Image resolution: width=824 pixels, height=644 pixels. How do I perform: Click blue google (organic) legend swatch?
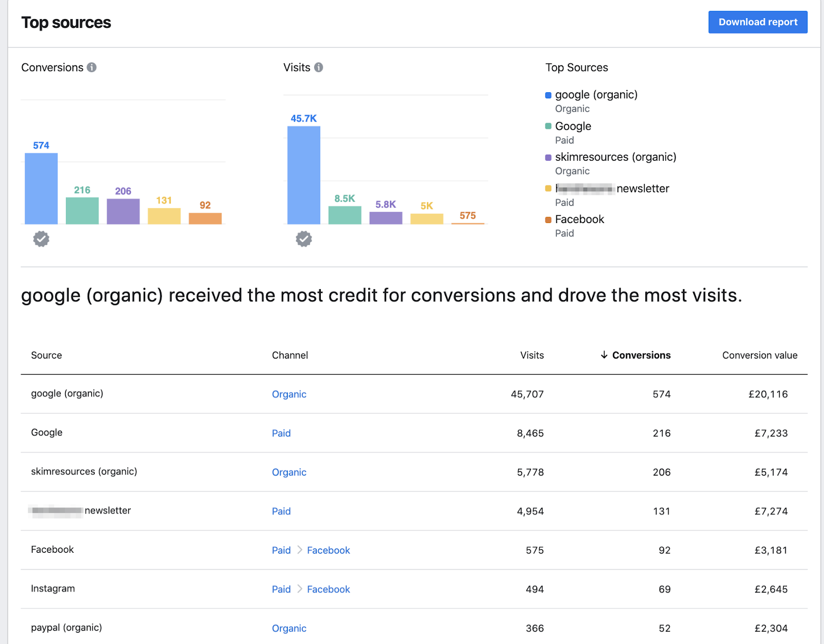[548, 95]
